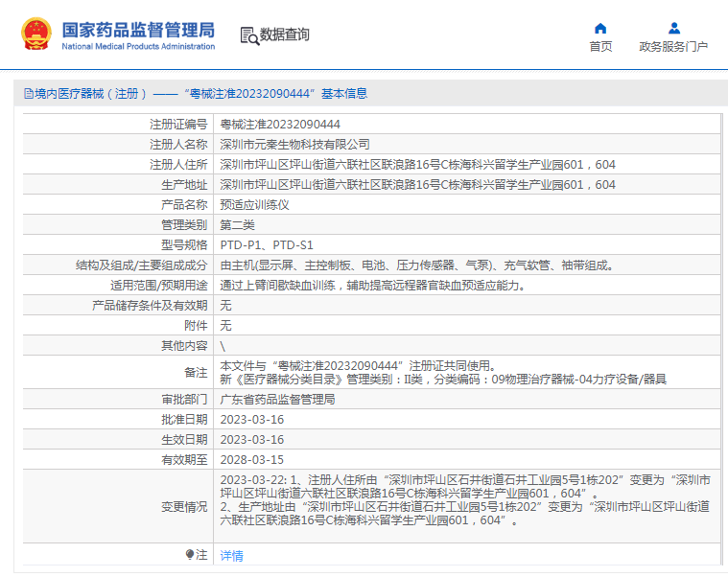
Task: Click the 注册人住所 address value
Action: pyautogui.click(x=417, y=165)
